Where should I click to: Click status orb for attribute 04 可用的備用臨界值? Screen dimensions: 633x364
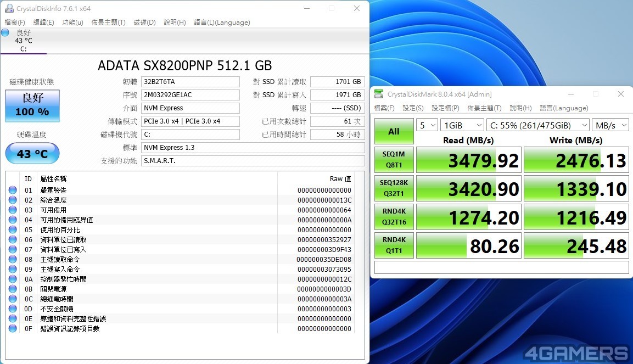point(13,220)
